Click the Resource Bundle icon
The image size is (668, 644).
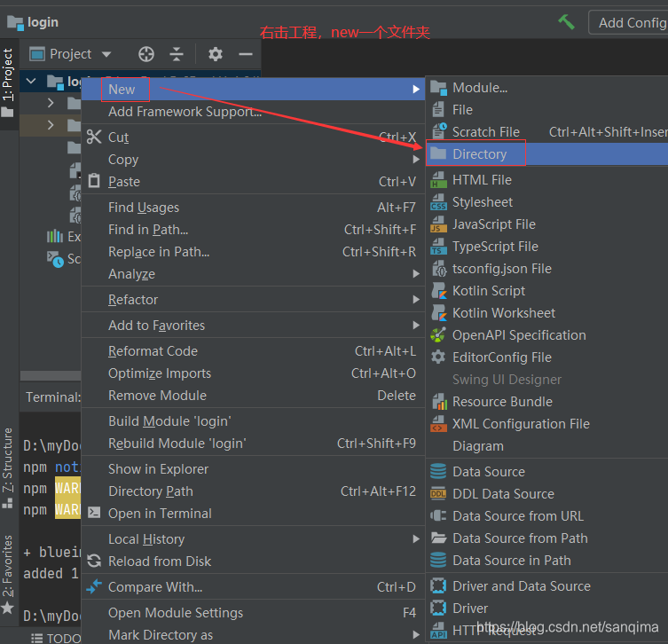point(439,401)
